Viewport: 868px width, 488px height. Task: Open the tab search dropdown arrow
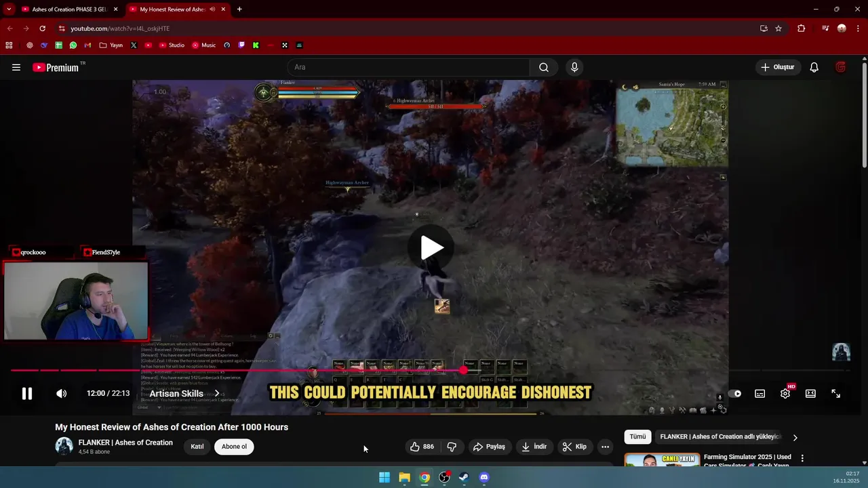pyautogui.click(x=9, y=9)
